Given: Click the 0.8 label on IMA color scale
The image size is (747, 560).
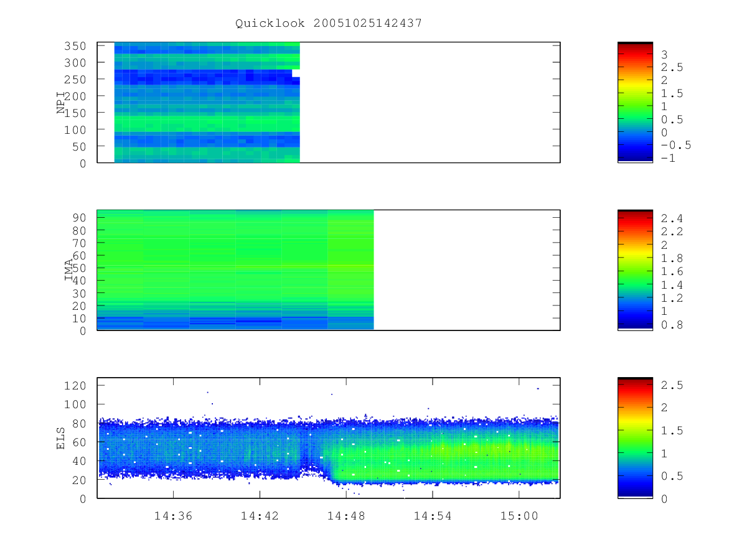Looking at the screenshot, I should (672, 324).
